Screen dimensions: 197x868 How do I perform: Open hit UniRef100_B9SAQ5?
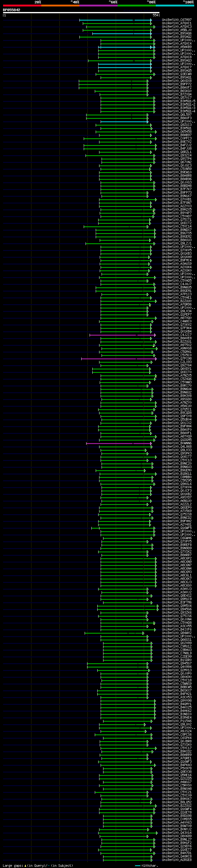point(177,71)
